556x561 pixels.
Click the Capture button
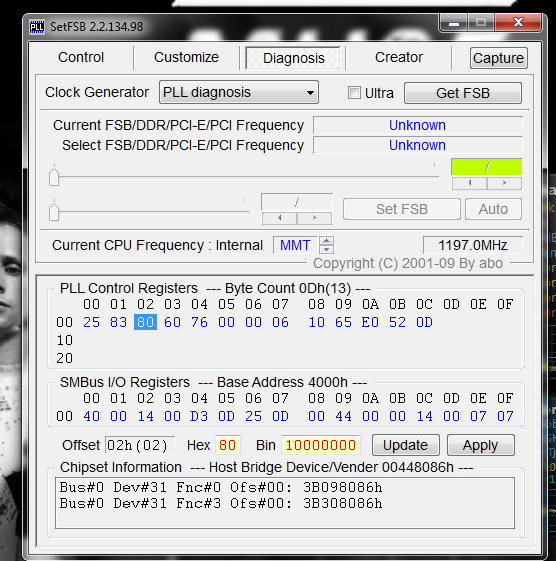pyautogui.click(x=498, y=58)
